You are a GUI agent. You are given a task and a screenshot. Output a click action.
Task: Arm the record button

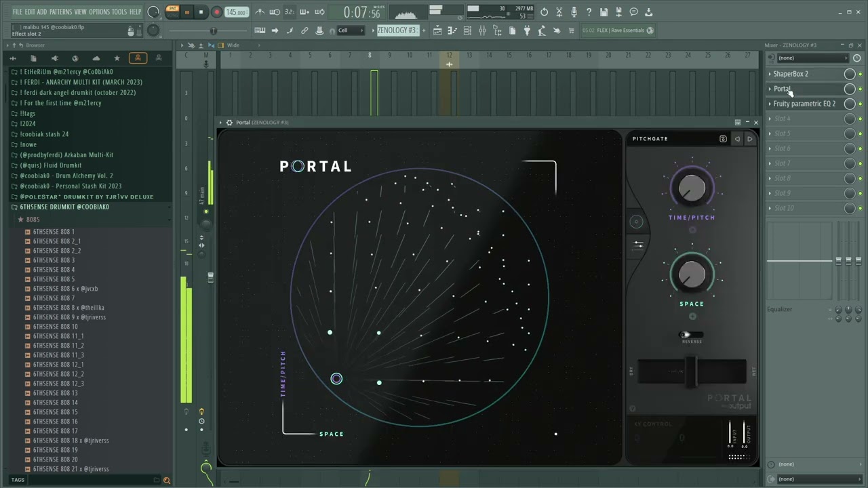(x=217, y=12)
